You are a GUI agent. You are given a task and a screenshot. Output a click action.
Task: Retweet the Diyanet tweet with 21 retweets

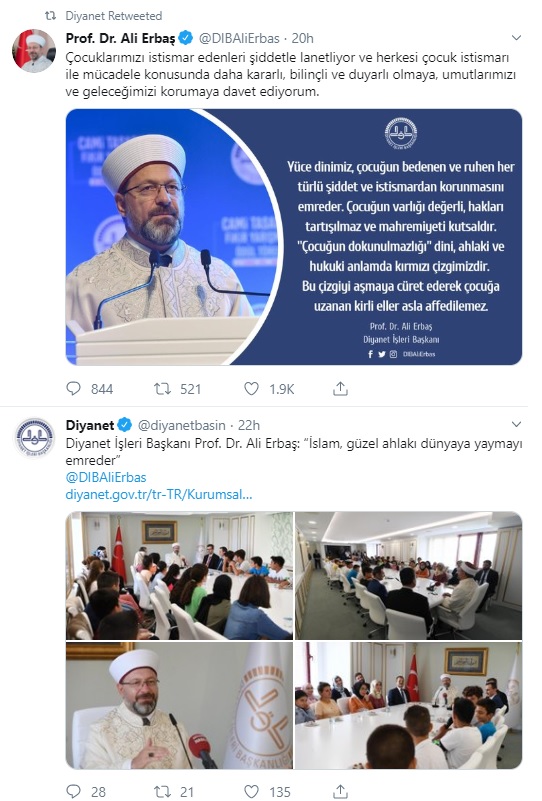coord(162,791)
